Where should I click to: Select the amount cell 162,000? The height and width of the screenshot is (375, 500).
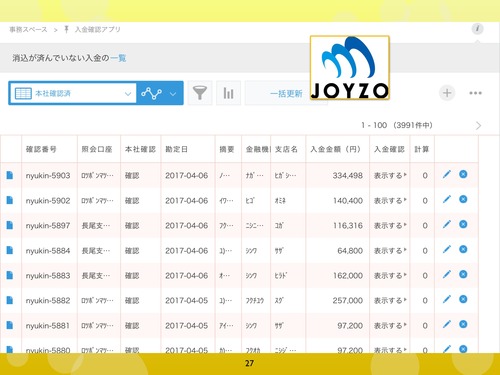coord(348,275)
